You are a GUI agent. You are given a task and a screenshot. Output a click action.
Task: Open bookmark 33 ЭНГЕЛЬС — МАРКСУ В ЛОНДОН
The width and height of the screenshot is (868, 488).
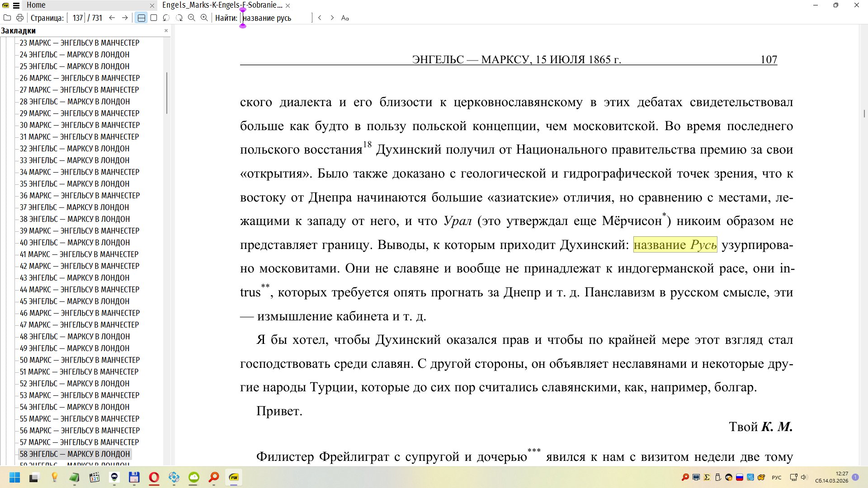[x=74, y=160]
